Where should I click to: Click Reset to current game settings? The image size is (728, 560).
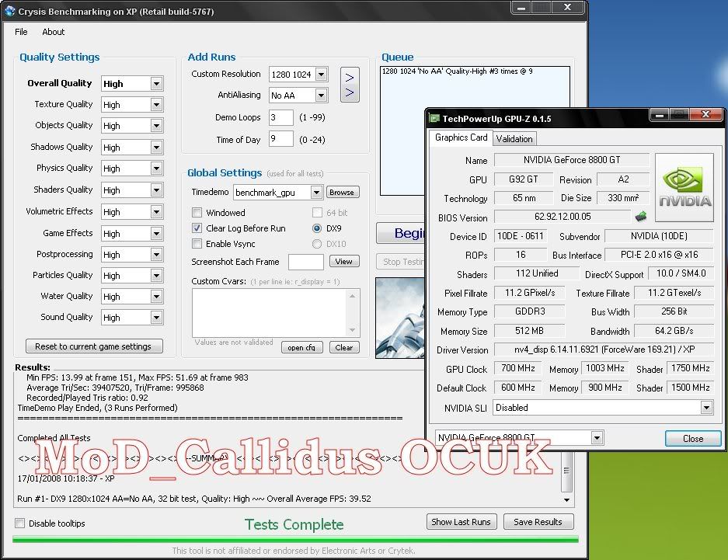click(x=94, y=346)
